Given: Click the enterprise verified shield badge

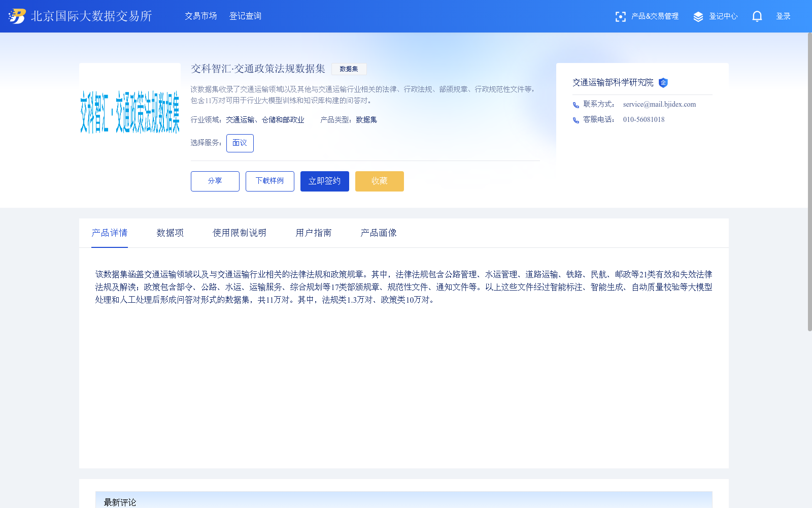Looking at the screenshot, I should click(x=663, y=83).
